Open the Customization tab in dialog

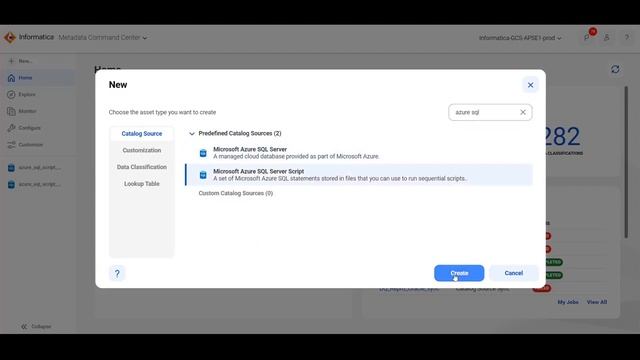[x=142, y=150]
